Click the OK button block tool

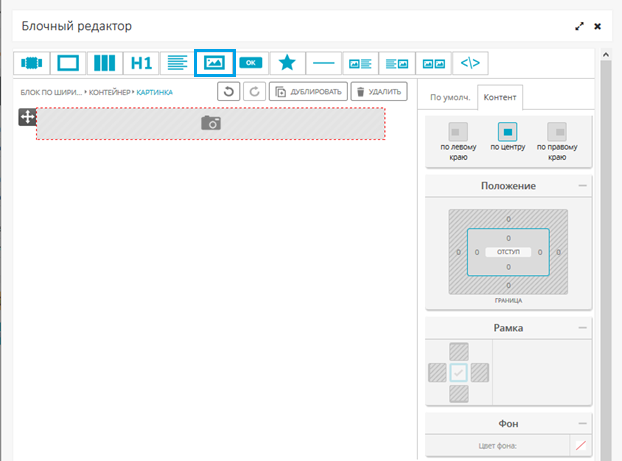pyautogui.click(x=251, y=63)
